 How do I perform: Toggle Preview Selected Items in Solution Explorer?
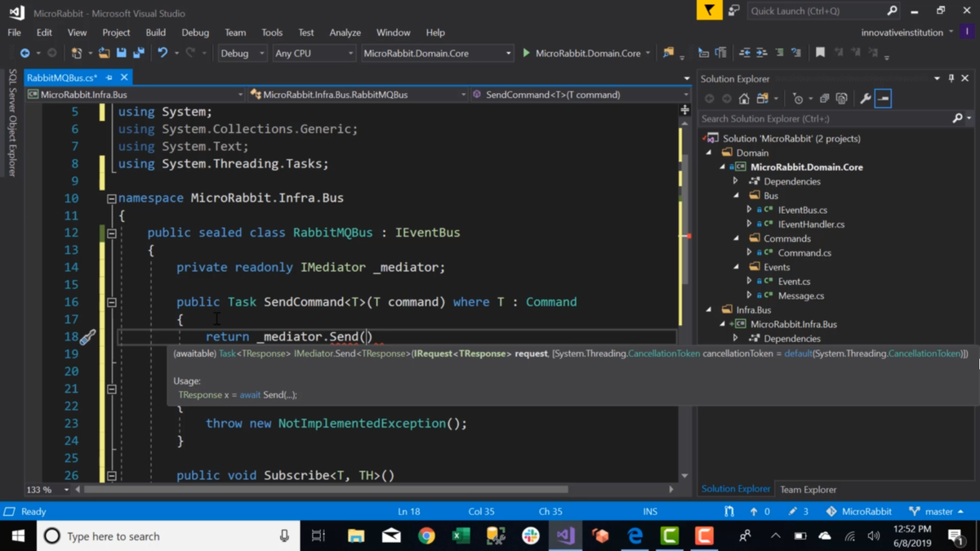click(x=883, y=99)
